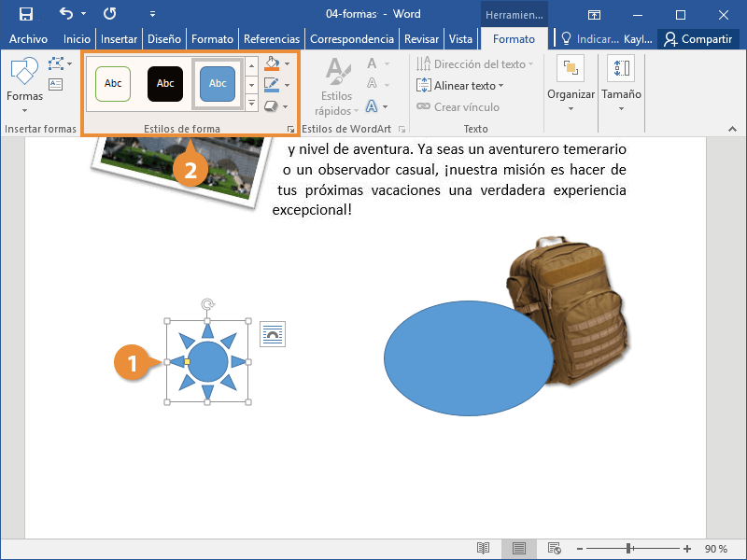Click the Undo arrow icon

66,14
